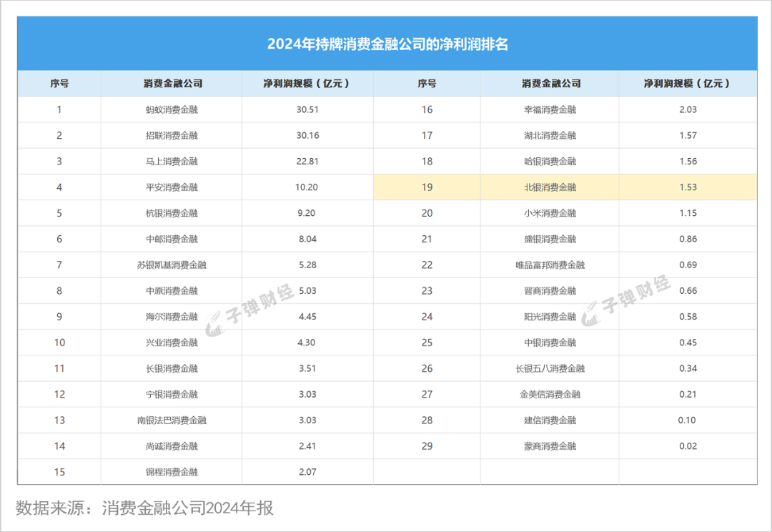Click the 平安消费金融 row name
Screen dimensions: 772x532
click(x=172, y=187)
